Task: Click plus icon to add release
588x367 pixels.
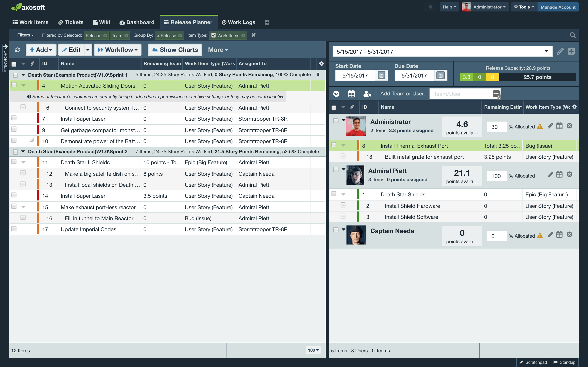Action: click(571, 51)
